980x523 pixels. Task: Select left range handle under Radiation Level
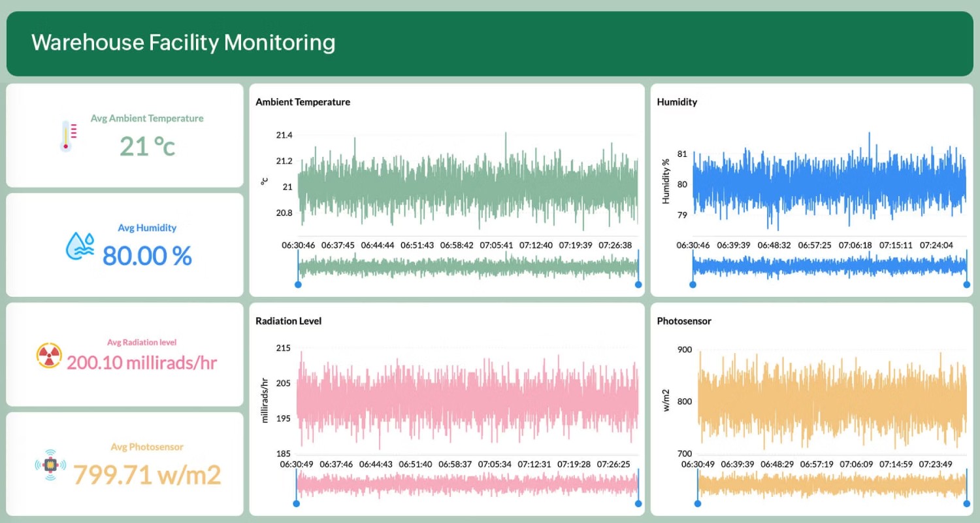pyautogui.click(x=297, y=503)
